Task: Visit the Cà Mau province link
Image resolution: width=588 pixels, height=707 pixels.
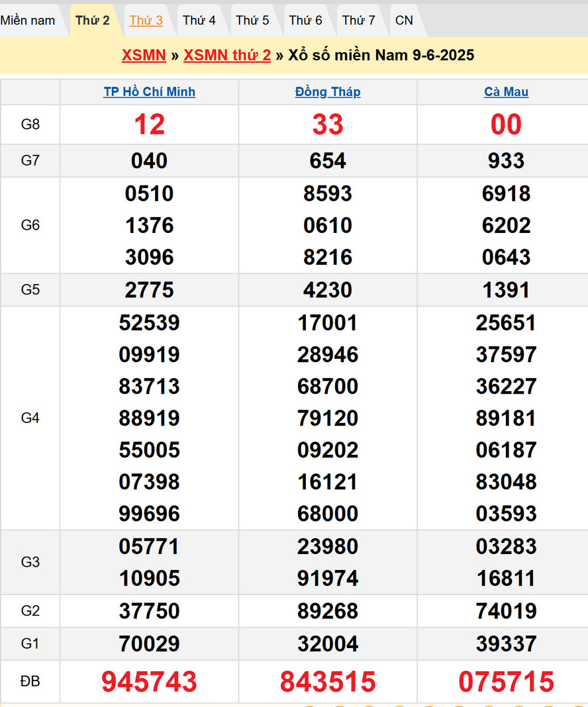Action: click(x=506, y=92)
